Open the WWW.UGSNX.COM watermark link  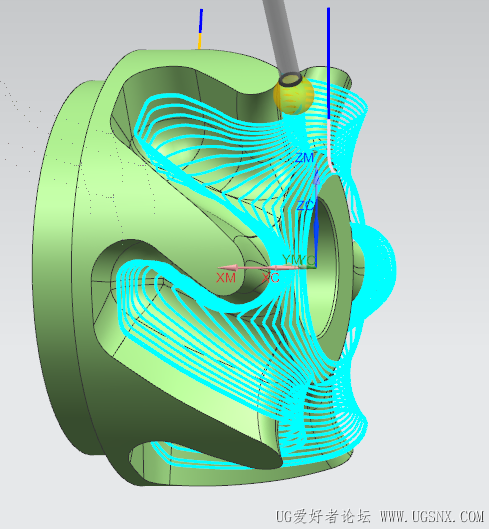[432, 517]
